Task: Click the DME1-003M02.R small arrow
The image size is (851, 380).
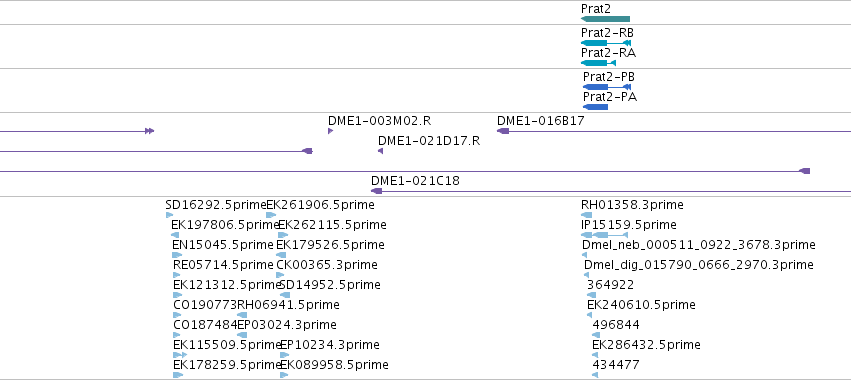Action: coord(331,131)
